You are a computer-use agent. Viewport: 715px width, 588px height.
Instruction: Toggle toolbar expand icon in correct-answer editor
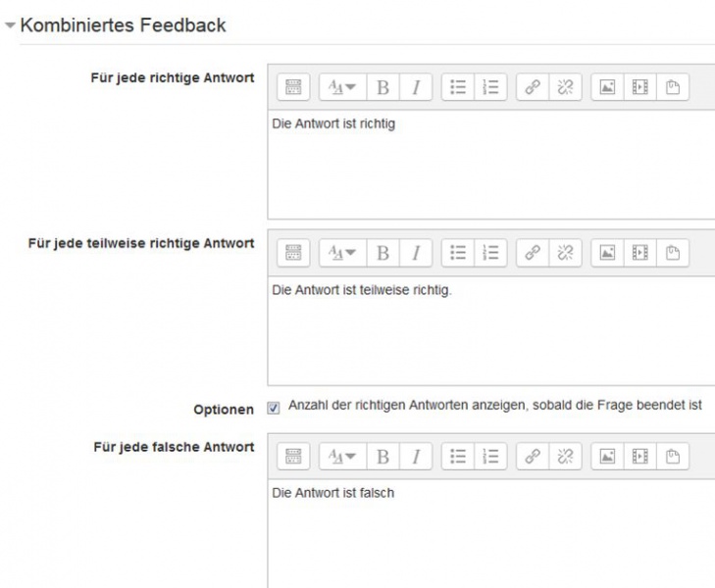pyautogui.click(x=291, y=87)
